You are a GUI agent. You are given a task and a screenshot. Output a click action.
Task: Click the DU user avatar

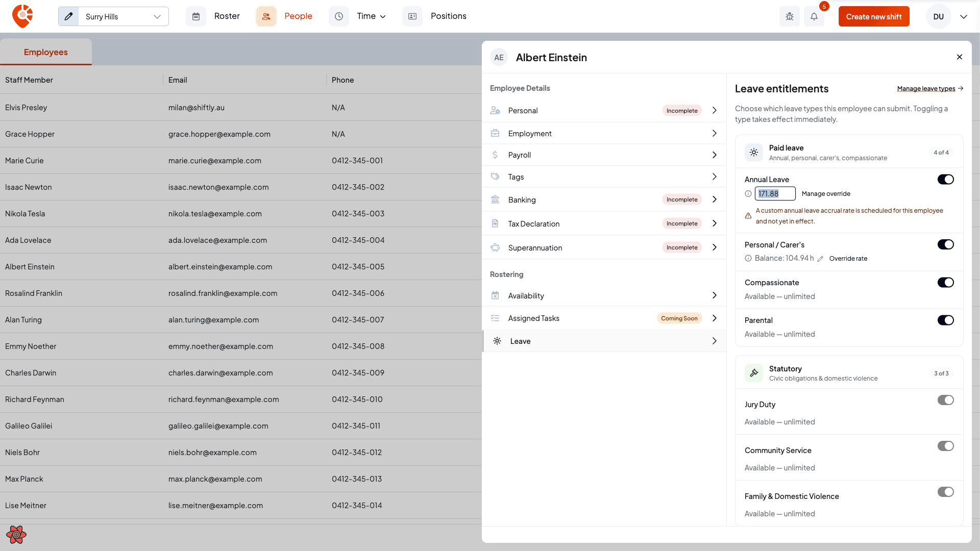pyautogui.click(x=938, y=16)
